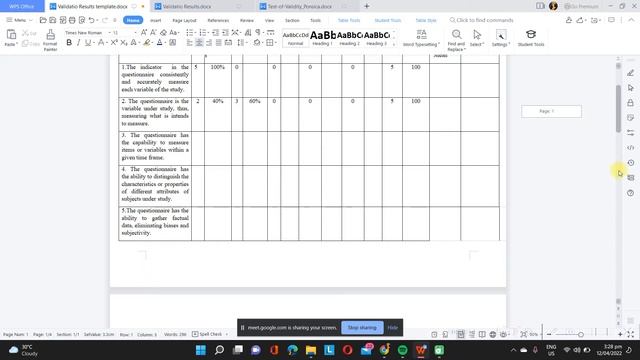Viewport: 640px width, 360px height.
Task: Apply superscript formatting
Action: pyautogui.click(x=114, y=42)
